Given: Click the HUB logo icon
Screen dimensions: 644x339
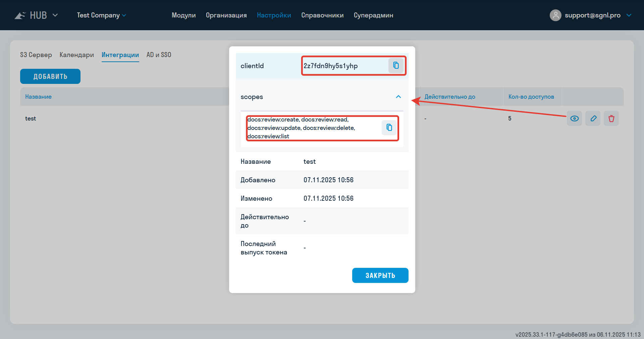Looking at the screenshot, I should click(x=20, y=15).
